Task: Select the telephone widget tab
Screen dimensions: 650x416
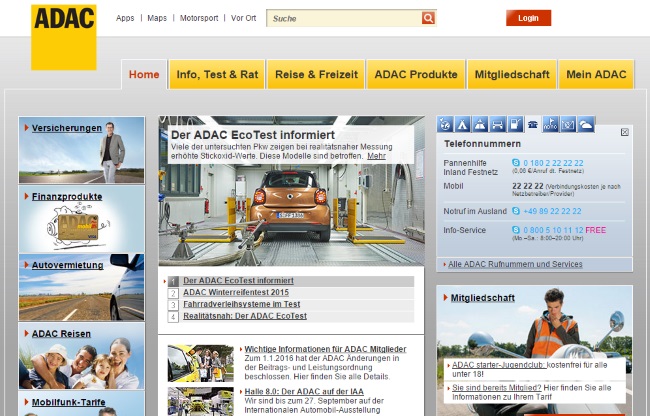Action: (533, 124)
